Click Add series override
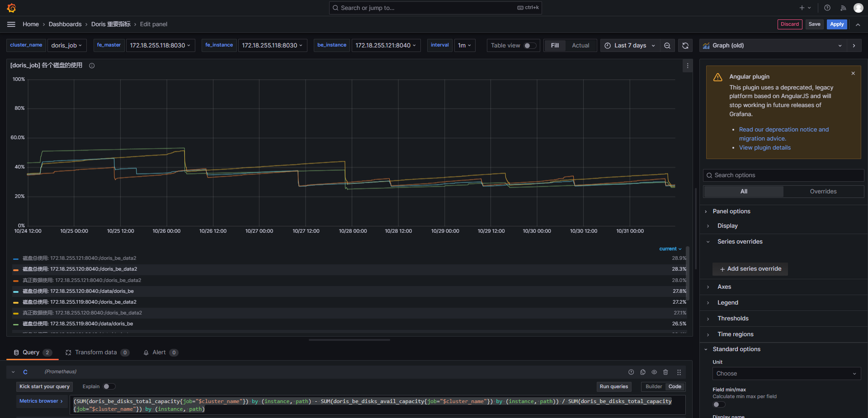Screen dimensions: 868x418 (x=750, y=269)
